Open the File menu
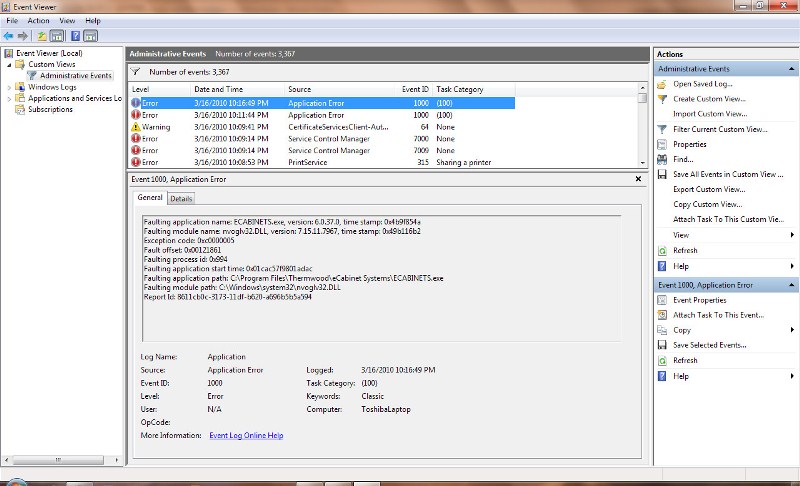 tap(12, 21)
